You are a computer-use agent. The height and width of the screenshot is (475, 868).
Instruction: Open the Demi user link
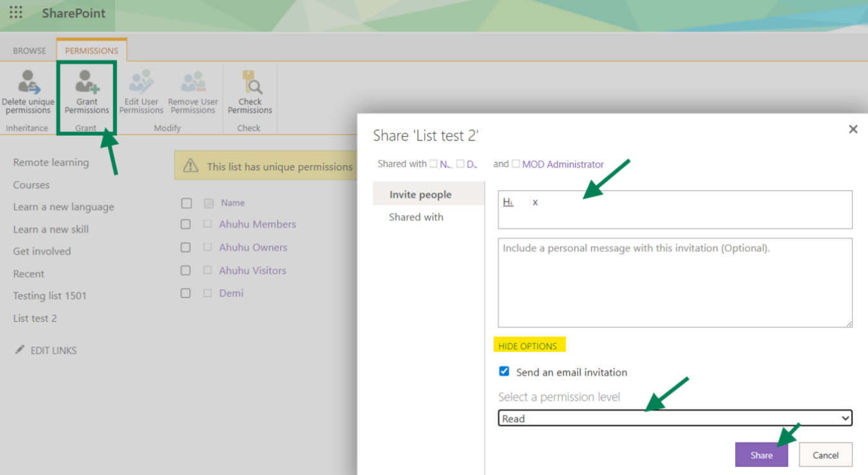click(x=231, y=293)
